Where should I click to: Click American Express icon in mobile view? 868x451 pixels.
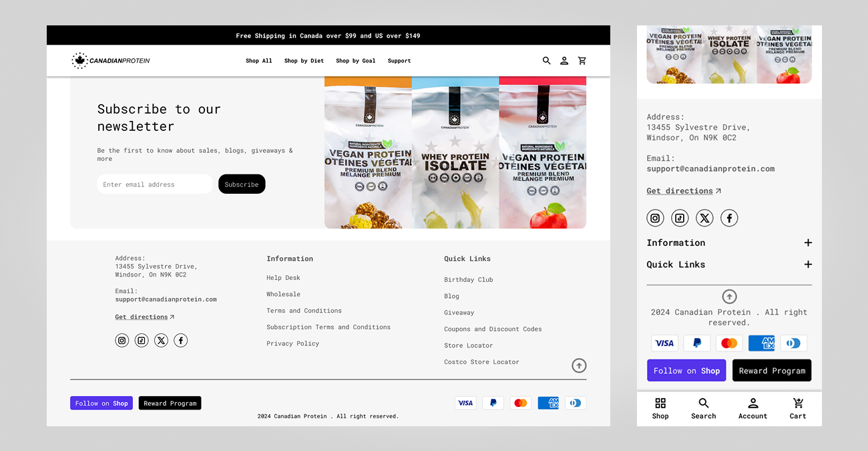(x=762, y=343)
